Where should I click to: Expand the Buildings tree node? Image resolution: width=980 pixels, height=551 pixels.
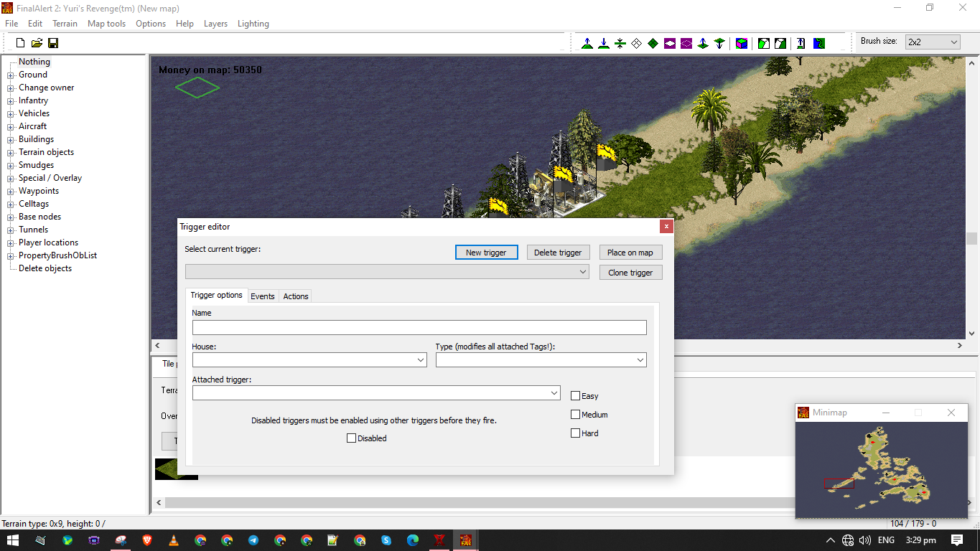tap(11, 140)
